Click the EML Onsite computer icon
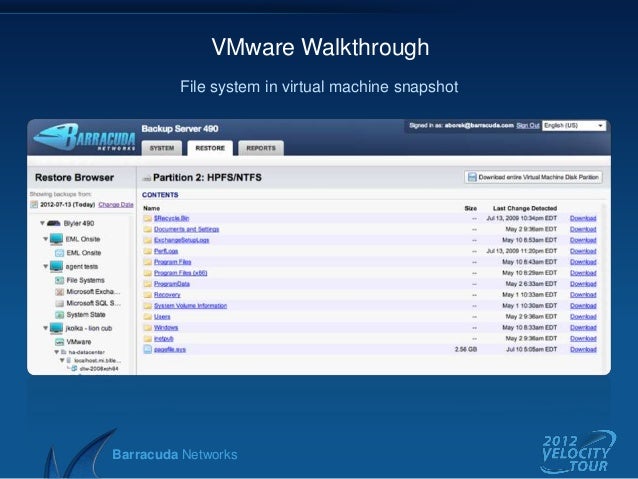 pos(57,239)
